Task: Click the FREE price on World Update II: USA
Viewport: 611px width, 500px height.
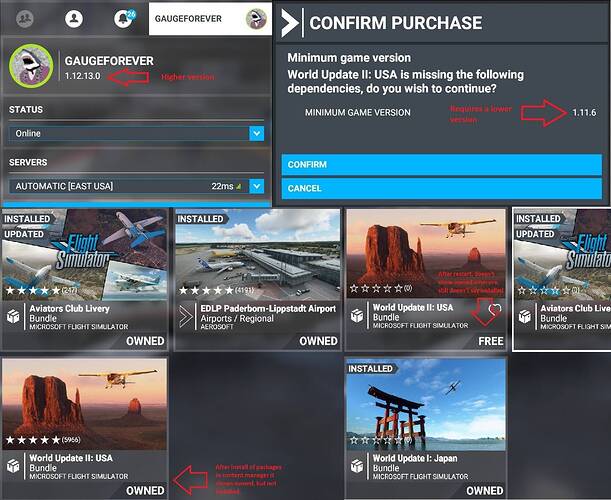Action: (491, 341)
